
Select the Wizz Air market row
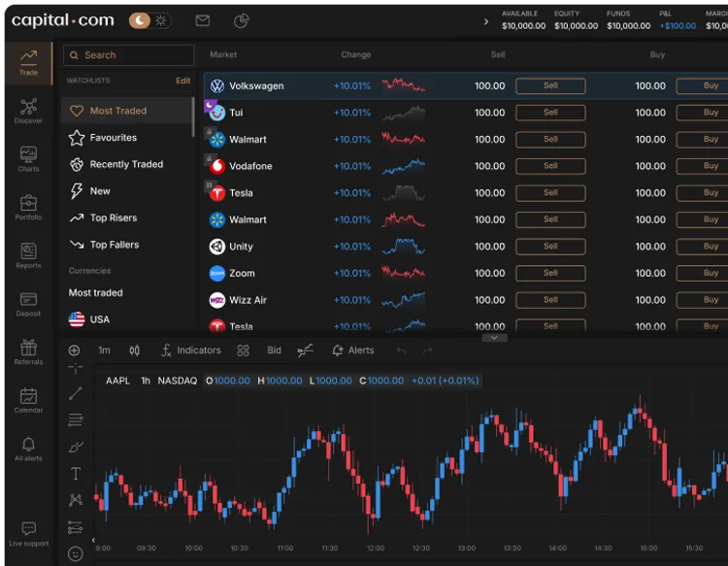click(466, 300)
